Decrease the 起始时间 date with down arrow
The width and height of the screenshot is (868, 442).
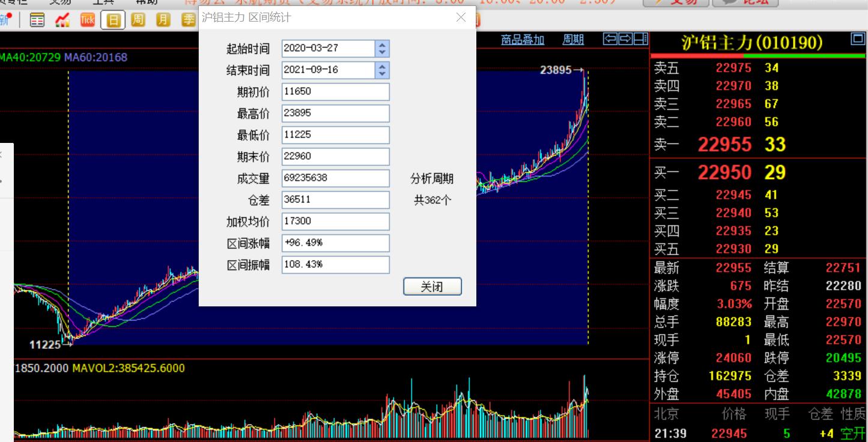382,53
